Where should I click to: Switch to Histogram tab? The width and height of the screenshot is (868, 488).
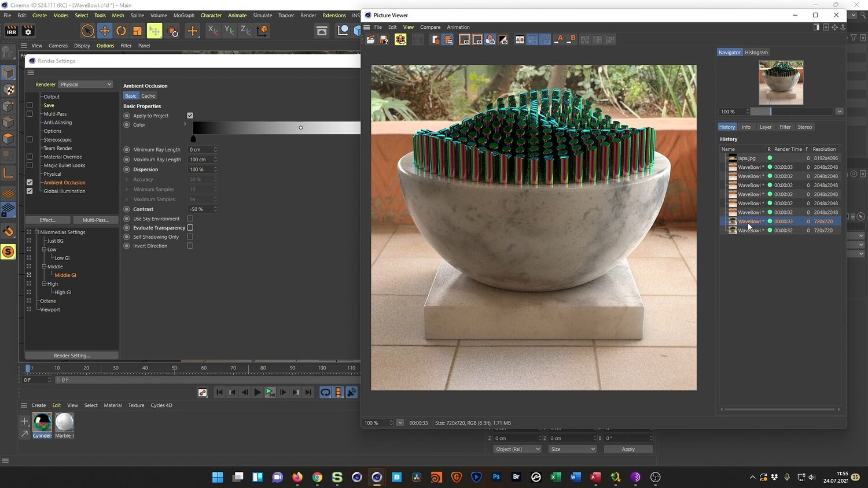click(x=756, y=53)
